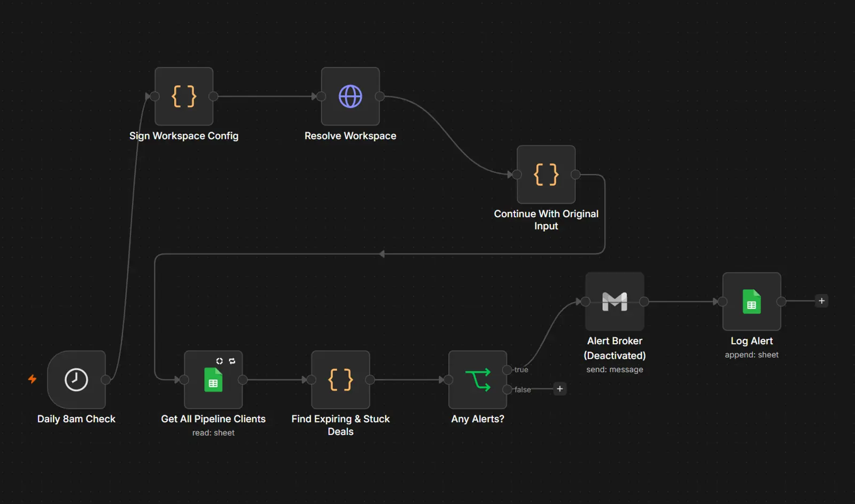The image size is (855, 504).
Task: Click the false output connector of Any Alerts?
Action: [507, 389]
